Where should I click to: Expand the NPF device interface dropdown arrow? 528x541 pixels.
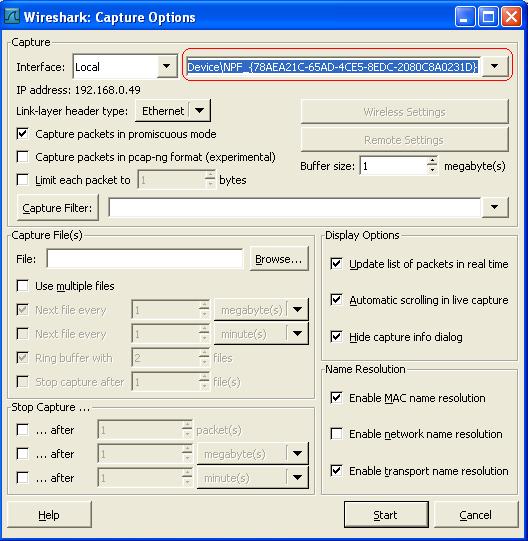495,66
